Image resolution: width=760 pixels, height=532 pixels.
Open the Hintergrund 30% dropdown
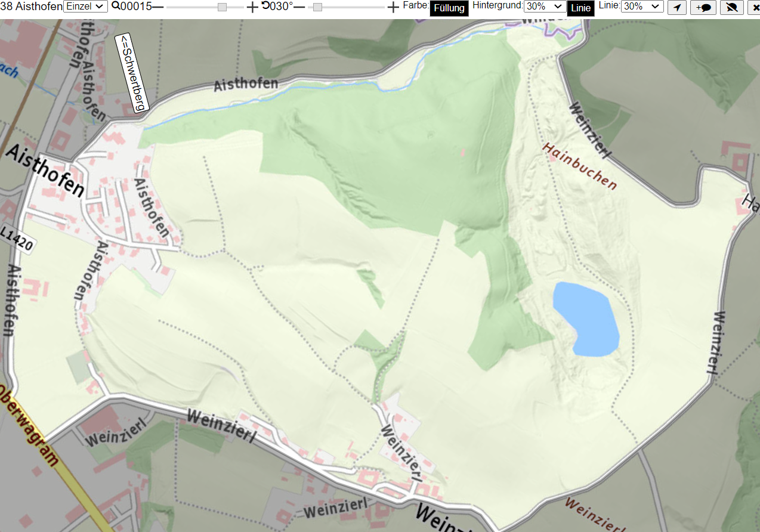(x=545, y=7)
